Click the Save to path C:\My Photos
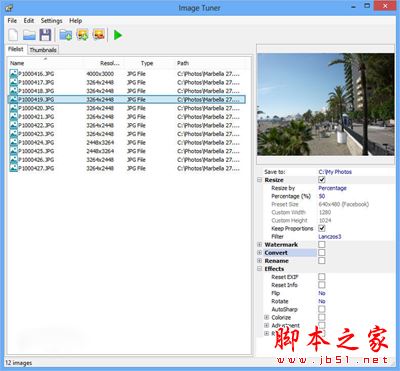400x371 pixels. [335, 172]
